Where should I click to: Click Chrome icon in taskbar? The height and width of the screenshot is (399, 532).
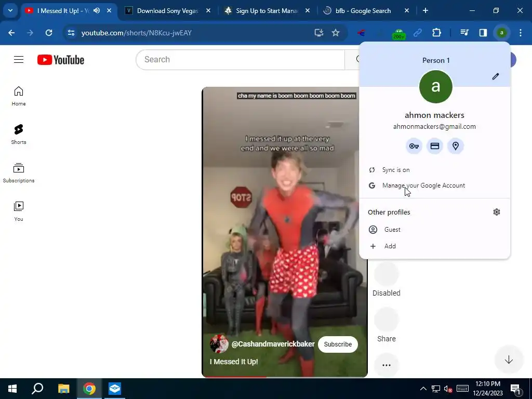pyautogui.click(x=89, y=389)
